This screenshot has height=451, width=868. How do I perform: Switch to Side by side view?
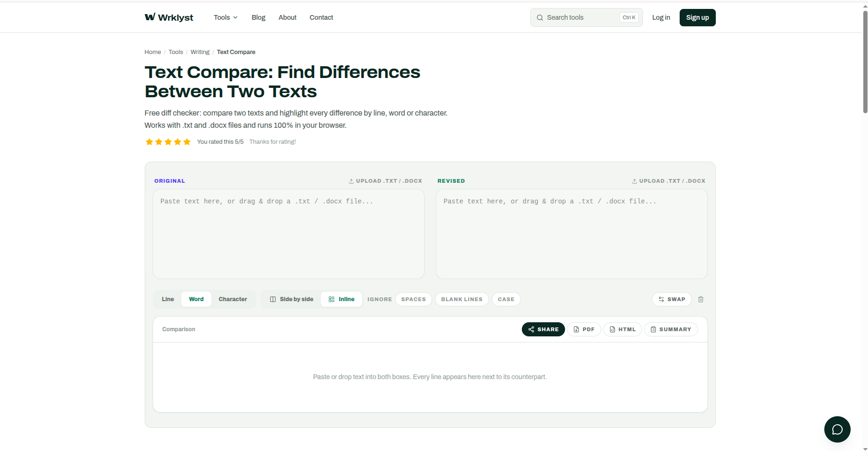click(292, 299)
